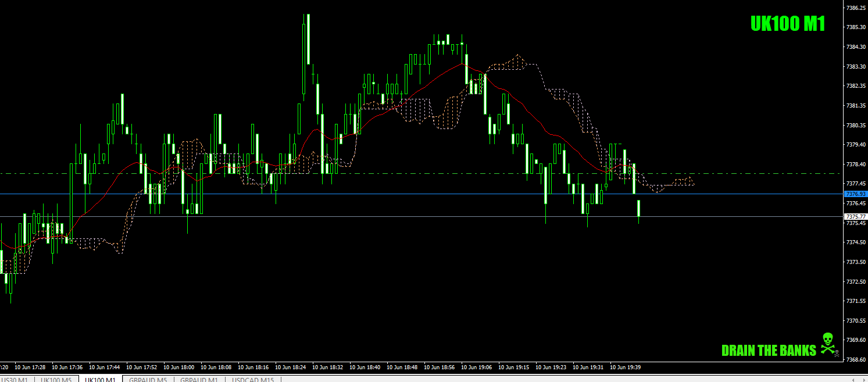The height and width of the screenshot is (382, 868).
Task: Switch to the UK100 M5 chart tab
Action: 56,378
